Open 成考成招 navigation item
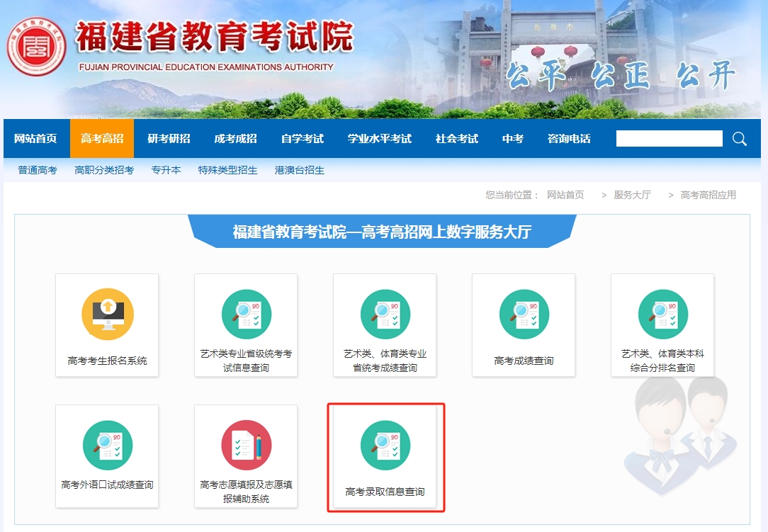Screen dimensions: 768x532 (236, 139)
